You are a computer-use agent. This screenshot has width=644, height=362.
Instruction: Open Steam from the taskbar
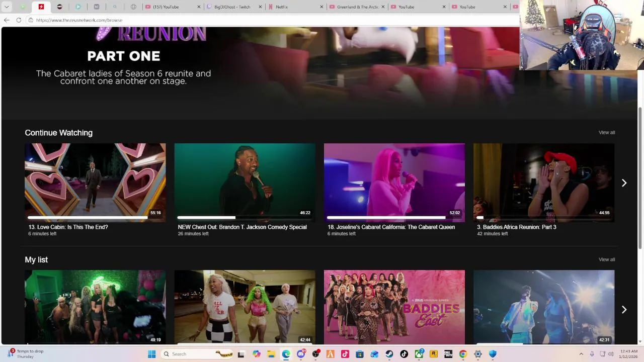coord(389,354)
